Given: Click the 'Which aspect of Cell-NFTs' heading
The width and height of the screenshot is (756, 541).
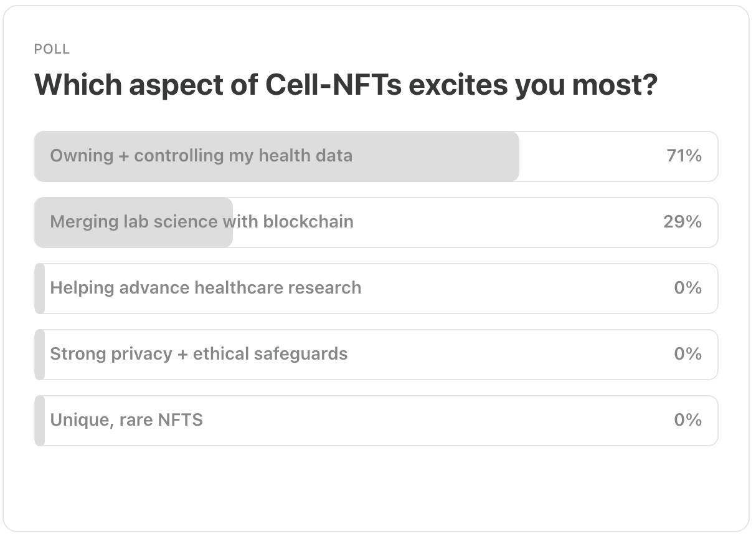Looking at the screenshot, I should [346, 85].
